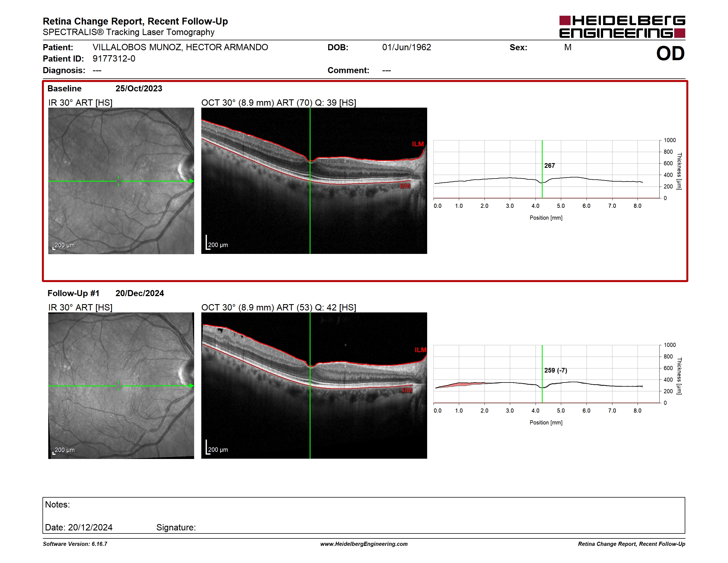Click the Baseline thickness profile chart
This screenshot has width=728, height=563.
coord(547,169)
